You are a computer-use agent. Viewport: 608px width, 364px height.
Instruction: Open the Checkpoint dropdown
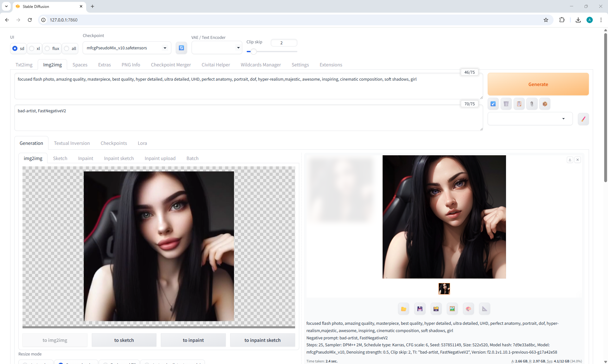[127, 48]
